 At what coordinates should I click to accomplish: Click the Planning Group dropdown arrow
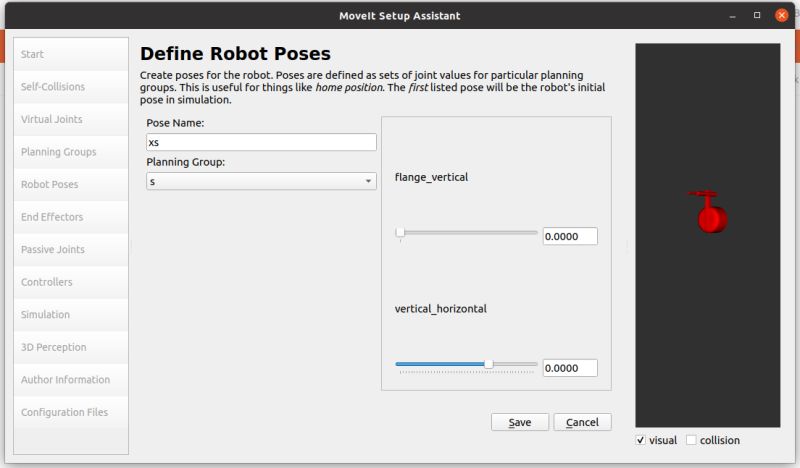click(x=368, y=181)
